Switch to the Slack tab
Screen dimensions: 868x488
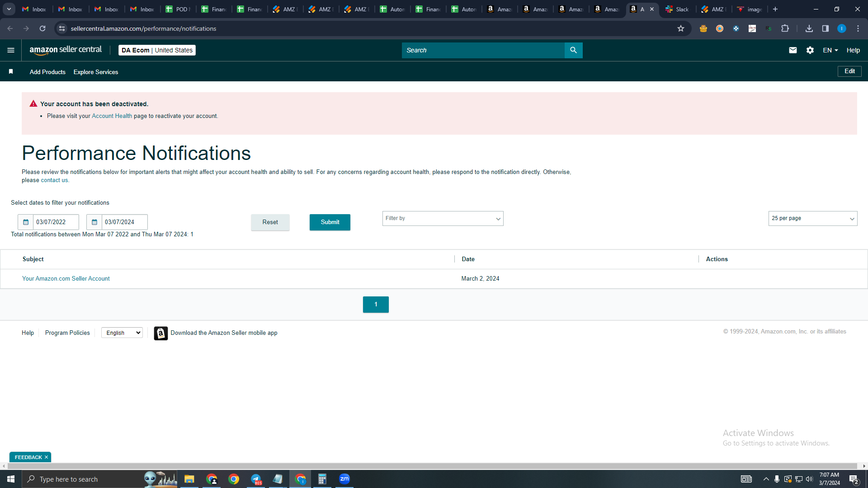pyautogui.click(x=677, y=9)
